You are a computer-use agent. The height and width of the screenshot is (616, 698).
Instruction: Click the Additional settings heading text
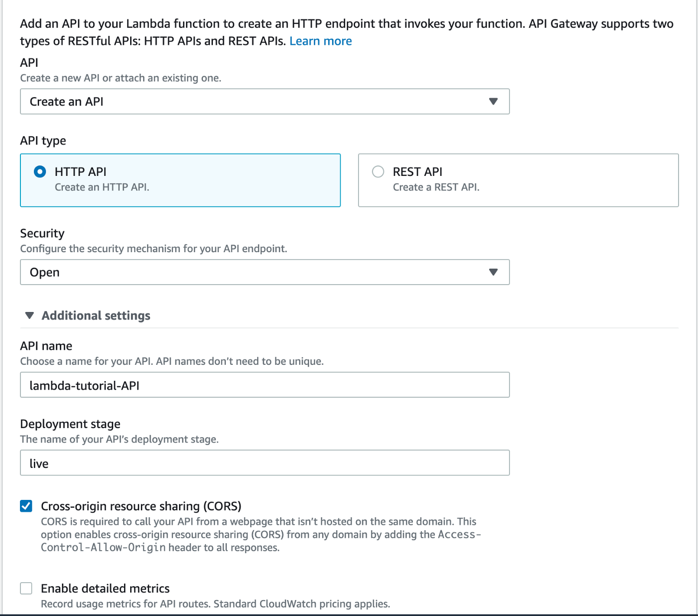point(96,315)
